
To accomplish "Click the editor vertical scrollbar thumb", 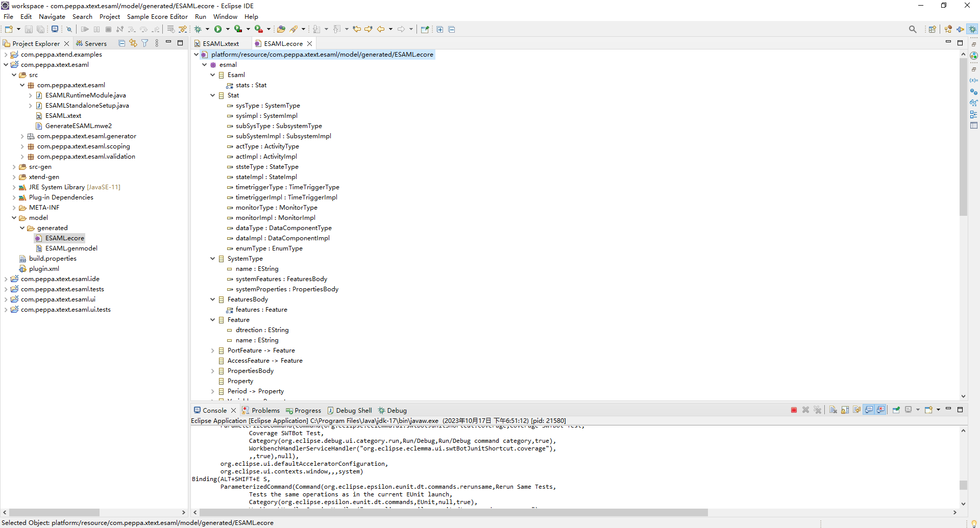I will 963,137.
